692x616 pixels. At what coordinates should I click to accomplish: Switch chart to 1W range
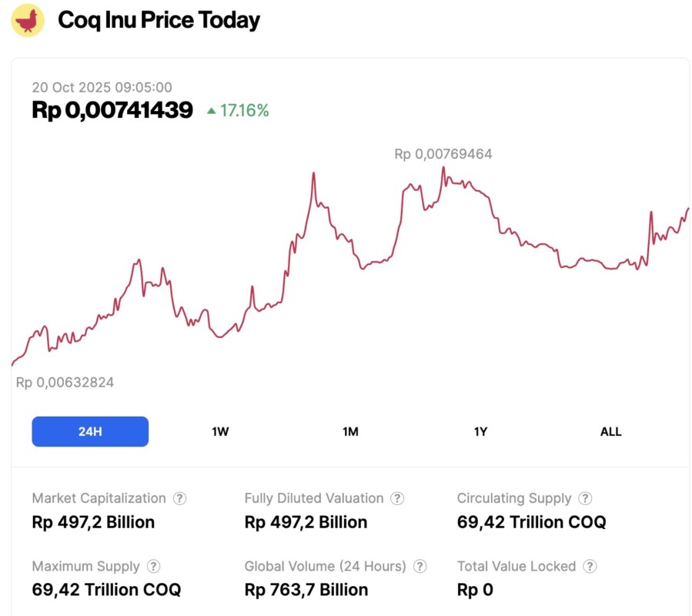[220, 431]
